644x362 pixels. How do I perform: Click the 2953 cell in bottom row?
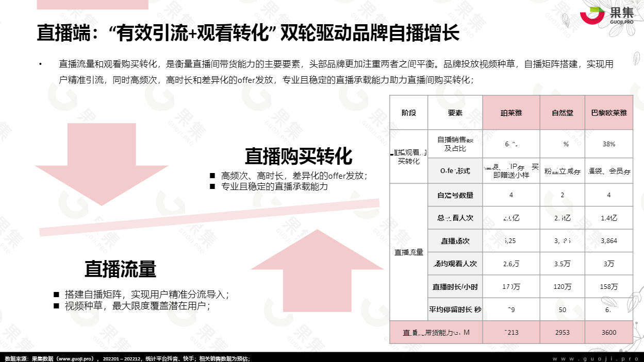[563, 332]
